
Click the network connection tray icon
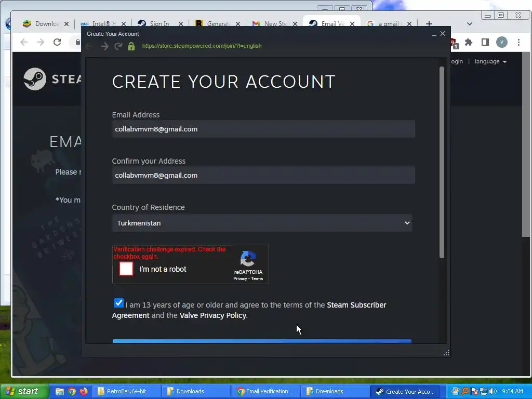(484, 391)
